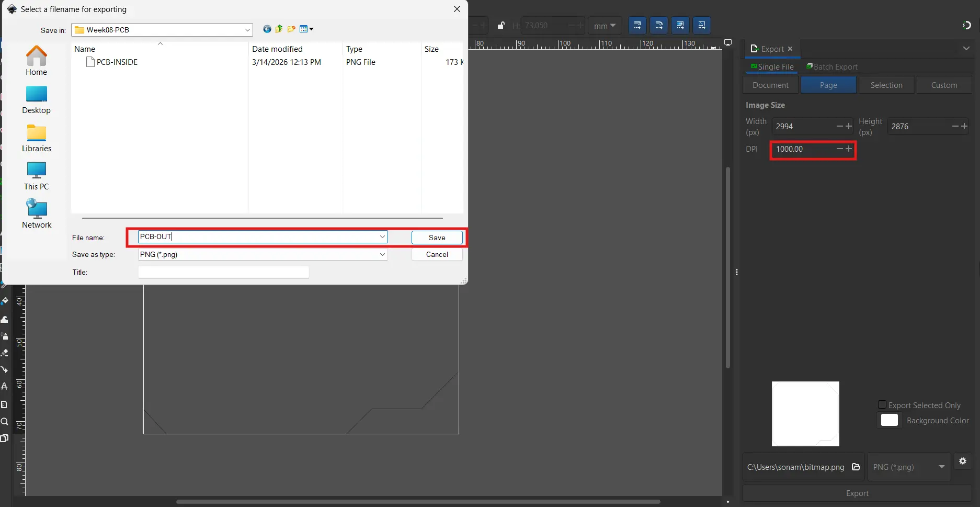Click the export path field bitmap.png
Image resolution: width=980 pixels, height=507 pixels.
pyautogui.click(x=795, y=467)
